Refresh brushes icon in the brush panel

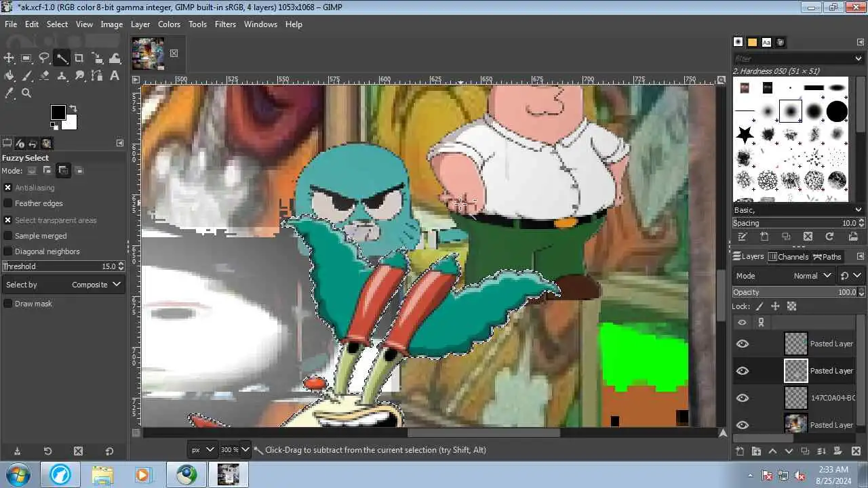[x=829, y=237]
